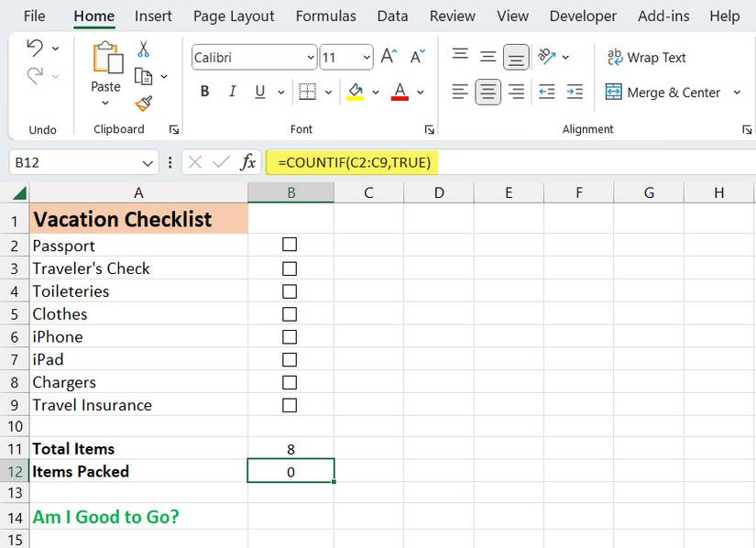Click the Insert Function fx icon
The width and height of the screenshot is (756, 548).
(247, 162)
